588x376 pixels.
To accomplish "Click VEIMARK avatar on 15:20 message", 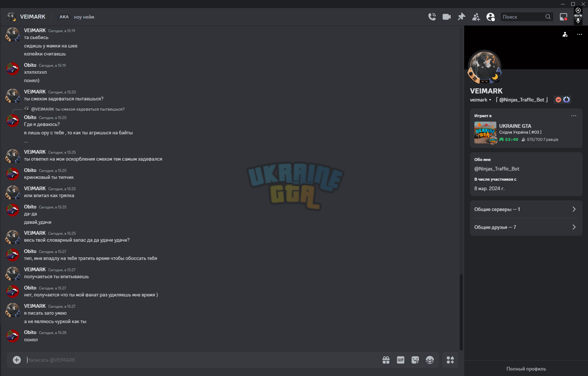I will point(12,96).
